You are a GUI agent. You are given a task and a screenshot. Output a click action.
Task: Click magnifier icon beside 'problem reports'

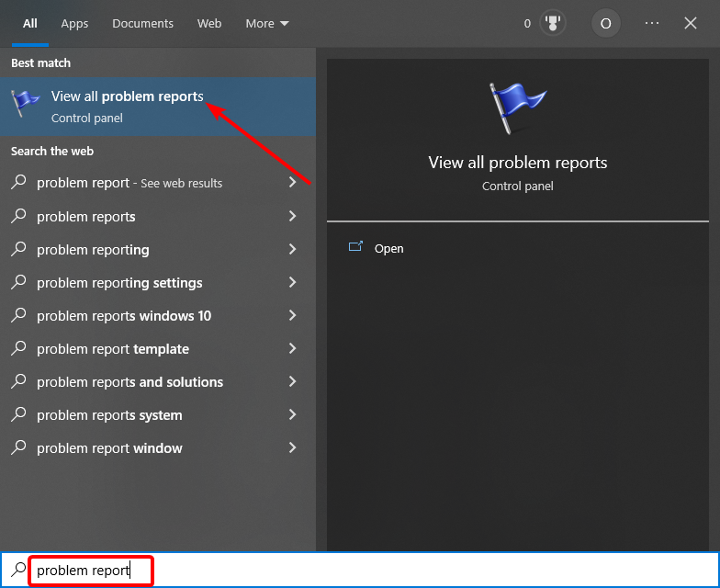tap(18, 215)
